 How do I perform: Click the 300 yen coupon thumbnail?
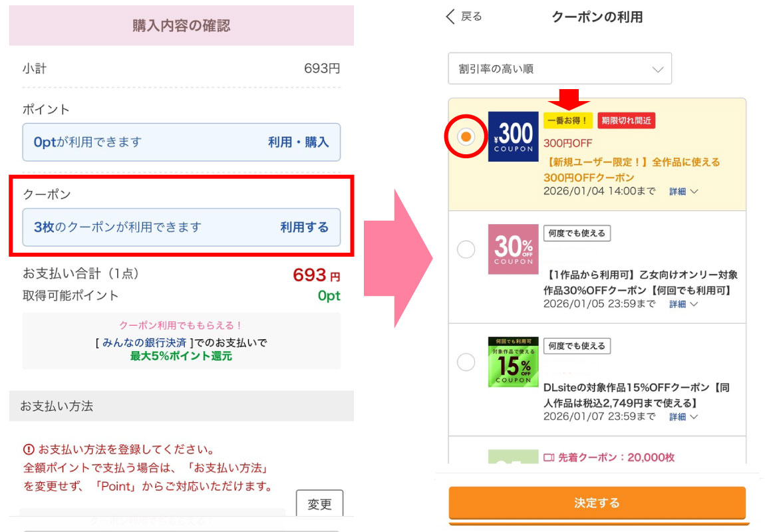(513, 136)
